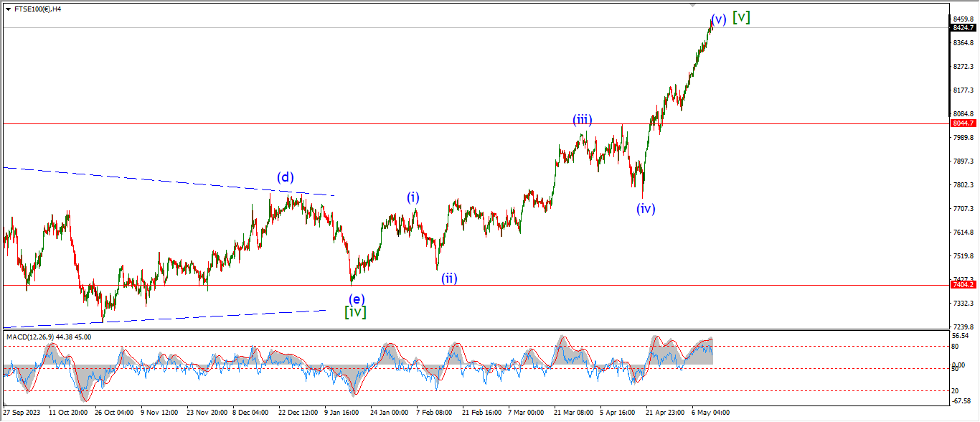The image size is (980, 422).
Task: Click the chart menu triangle beside FTSE100 title
Action: (x=8, y=9)
